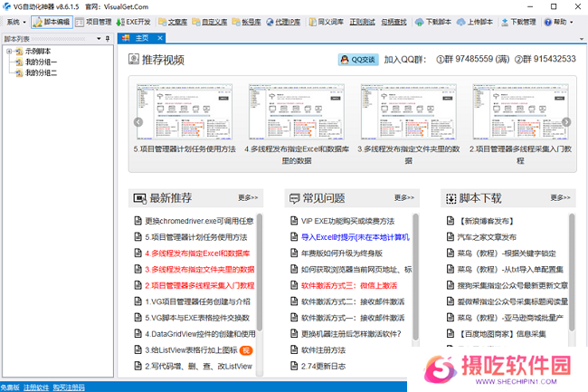Open blue link 导入Excel时提示
Screen dimensions: 588x392
[356, 237]
